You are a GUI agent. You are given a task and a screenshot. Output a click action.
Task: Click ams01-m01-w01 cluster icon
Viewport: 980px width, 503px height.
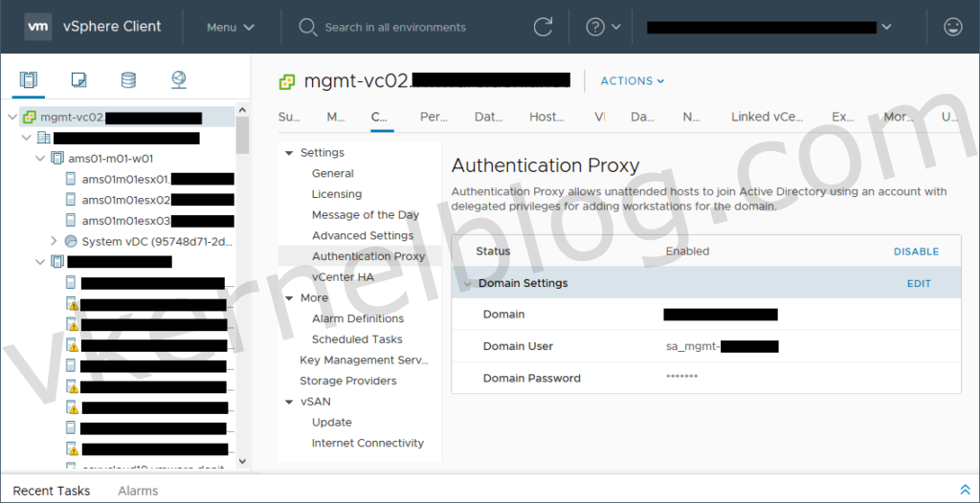point(56,158)
